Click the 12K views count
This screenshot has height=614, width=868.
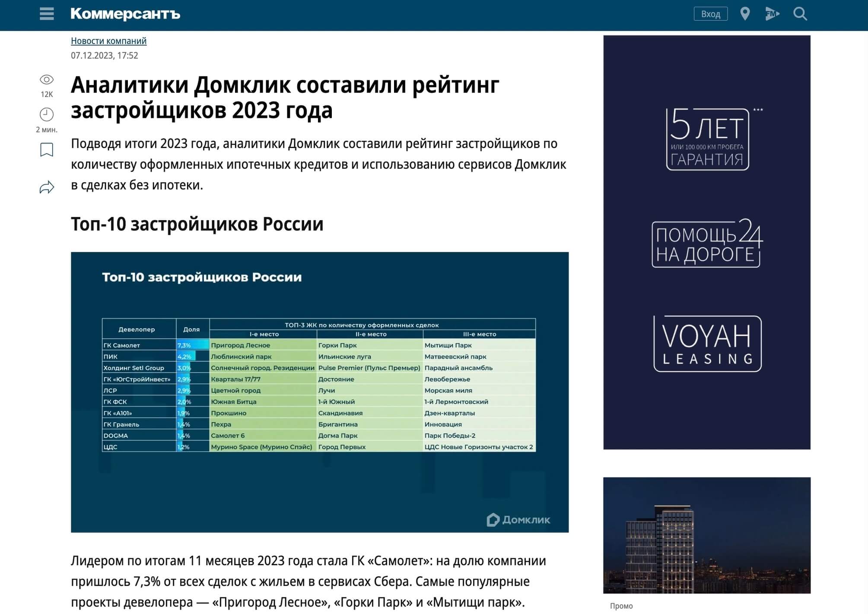coord(47,94)
